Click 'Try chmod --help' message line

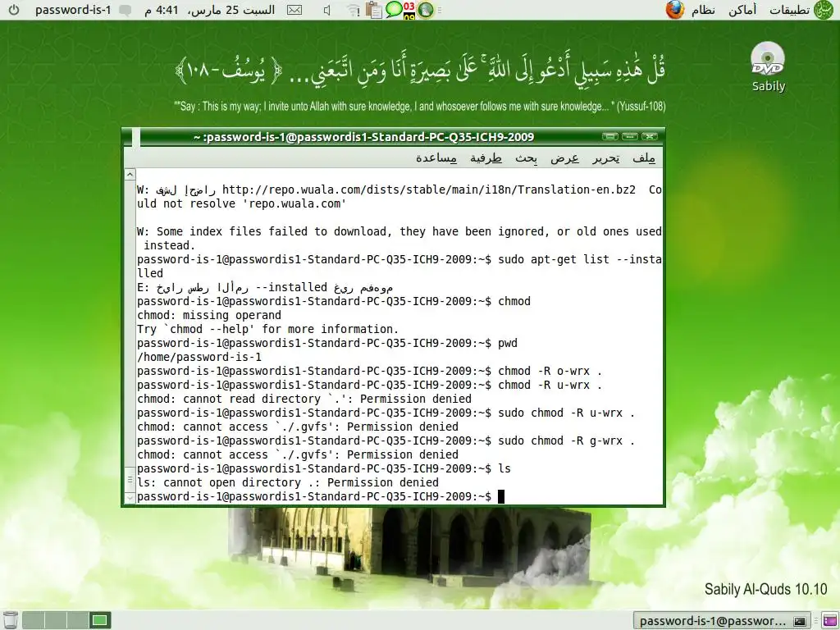tap(268, 329)
